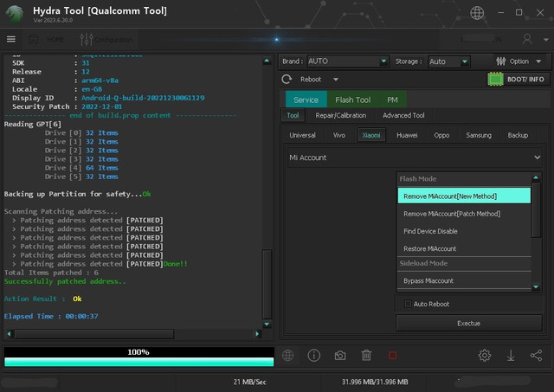The image size is (554, 392).
Task: Switch to the Flash Tool tab
Action: tap(352, 100)
